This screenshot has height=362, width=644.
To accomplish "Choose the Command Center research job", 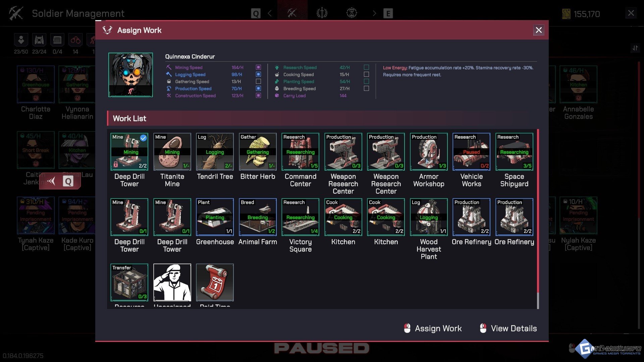I will tap(300, 152).
